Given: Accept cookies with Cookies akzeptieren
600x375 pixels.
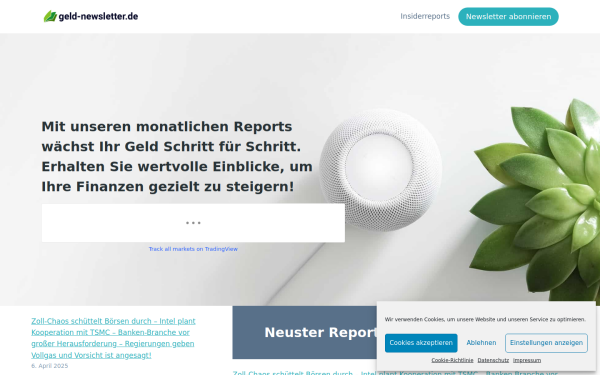Looking at the screenshot, I should [421, 343].
